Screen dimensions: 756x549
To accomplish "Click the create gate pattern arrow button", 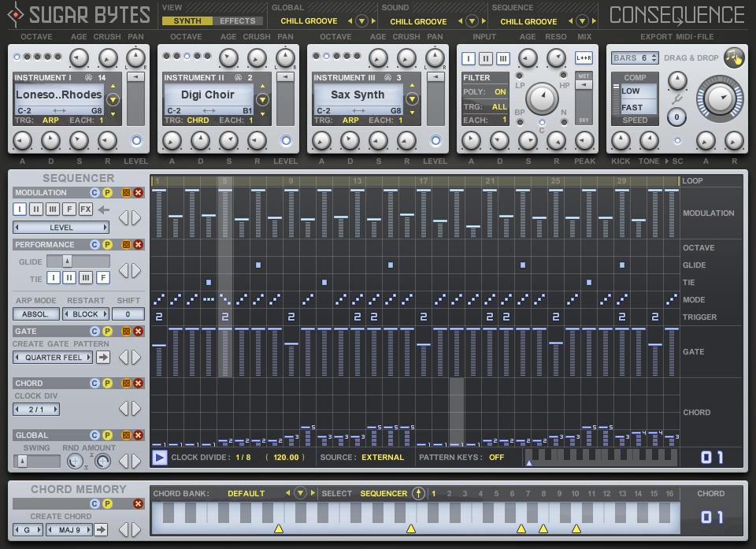I will [103, 358].
